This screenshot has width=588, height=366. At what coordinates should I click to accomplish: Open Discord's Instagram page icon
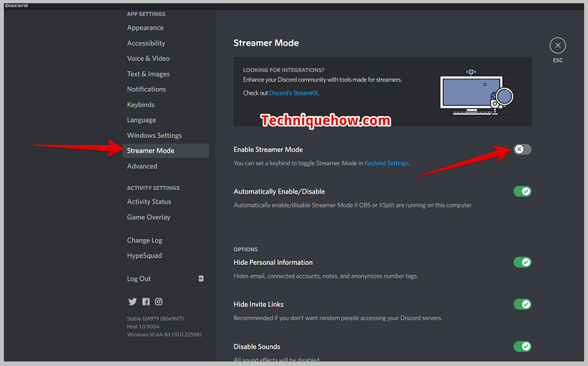point(159,302)
